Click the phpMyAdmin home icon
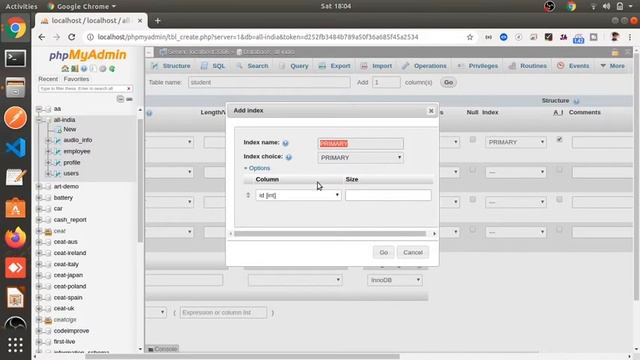 pyautogui.click(x=65, y=69)
